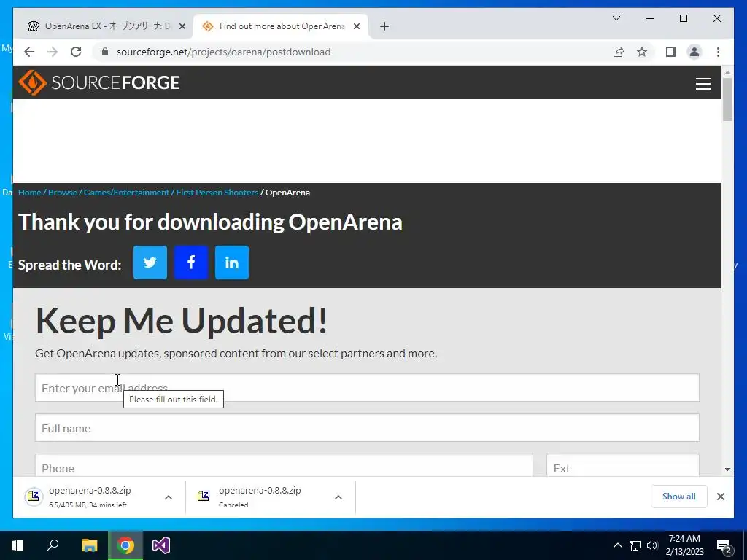
Task: Open the notification center
Action: coord(724,545)
